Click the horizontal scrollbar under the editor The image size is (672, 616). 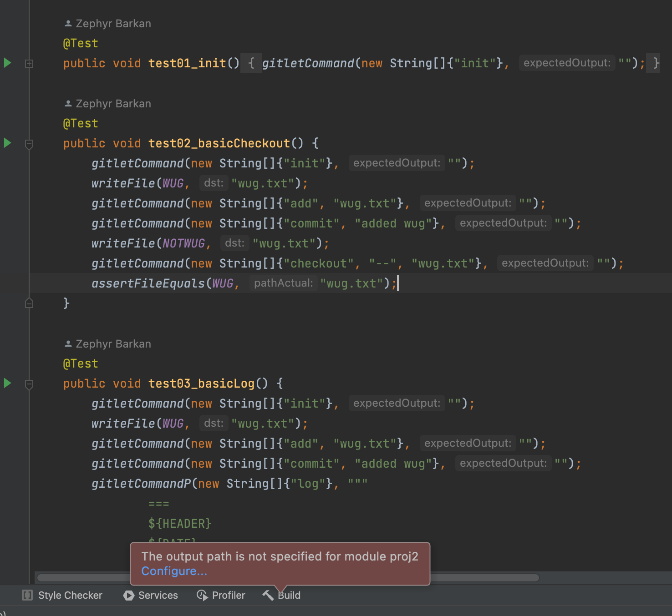click(x=483, y=578)
